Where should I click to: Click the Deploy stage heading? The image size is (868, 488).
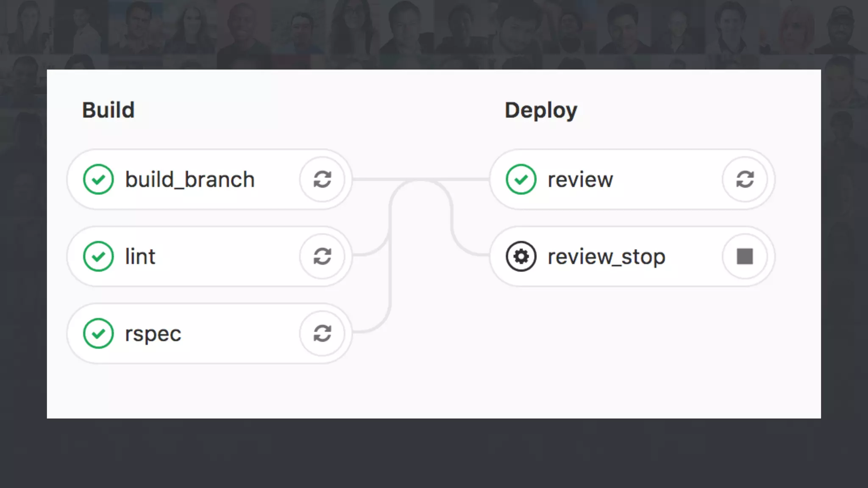[x=541, y=110]
